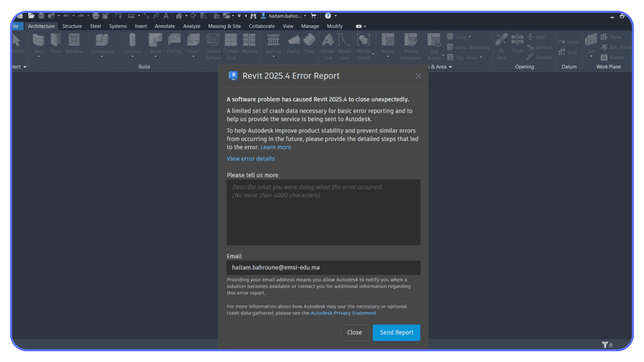Viewport: 644px width, 362px height.
Task: Switch to the Annotate ribbon tab
Action: [x=164, y=26]
